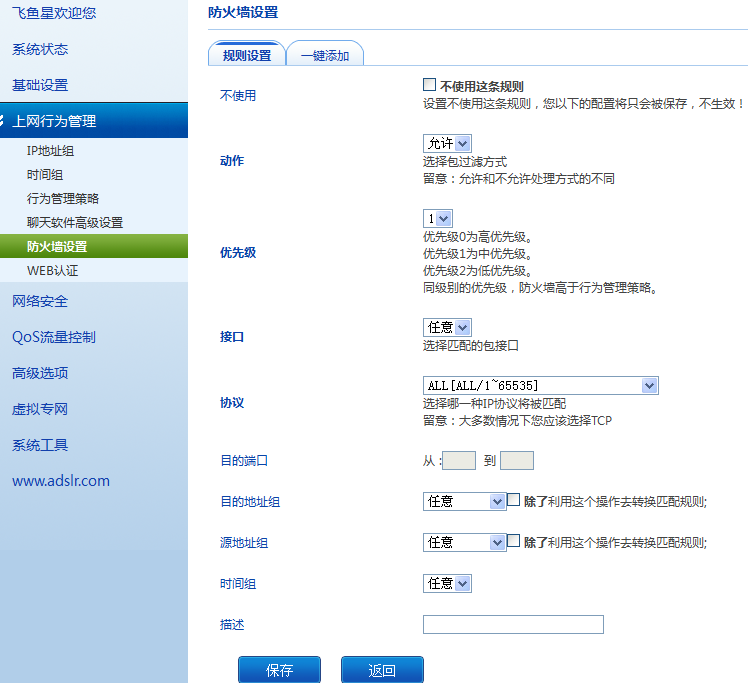
Task: Open the 网络安全 sidebar menu
Action: (x=40, y=301)
